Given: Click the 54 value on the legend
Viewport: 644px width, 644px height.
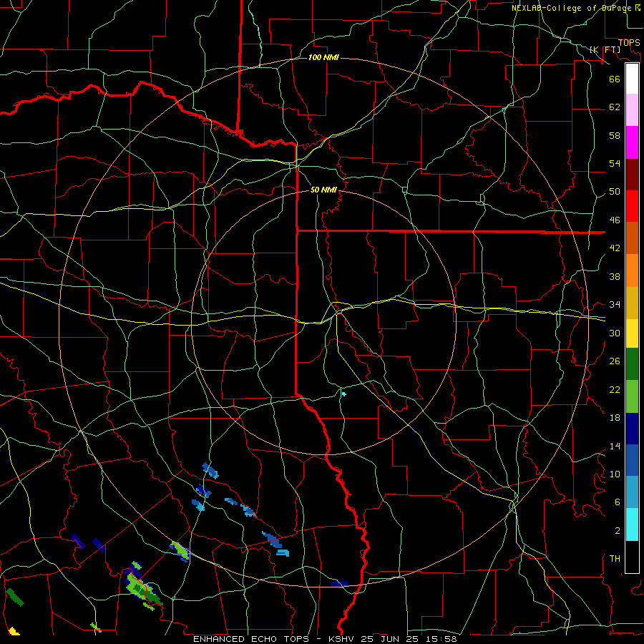Looking at the screenshot, I should tap(615, 163).
